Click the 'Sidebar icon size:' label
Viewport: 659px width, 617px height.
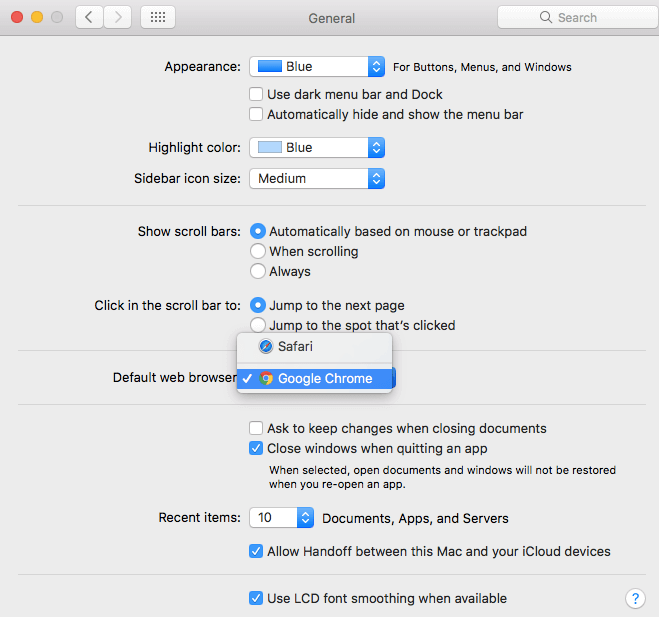pos(187,179)
